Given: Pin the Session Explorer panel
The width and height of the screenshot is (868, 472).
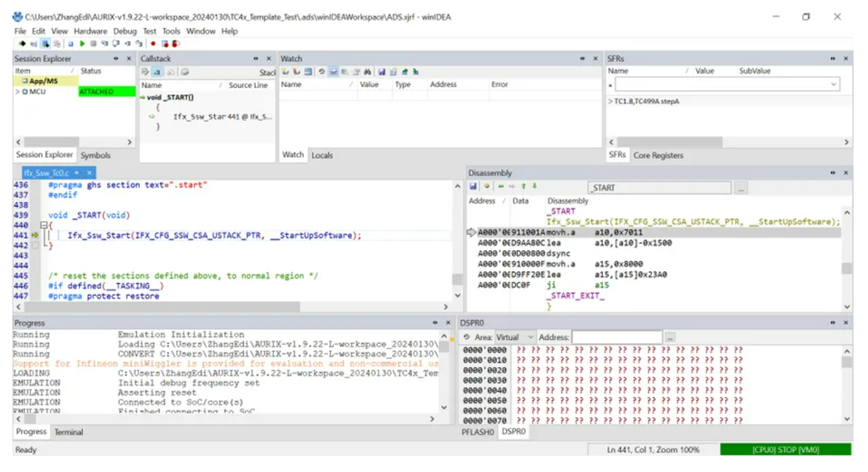Looking at the screenshot, I should tap(116, 59).
